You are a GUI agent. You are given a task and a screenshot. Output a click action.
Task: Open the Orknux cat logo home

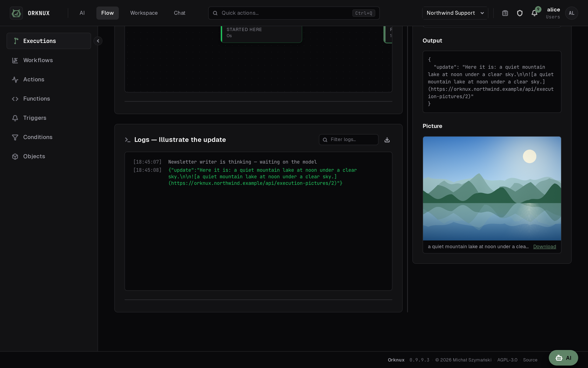[x=16, y=13]
